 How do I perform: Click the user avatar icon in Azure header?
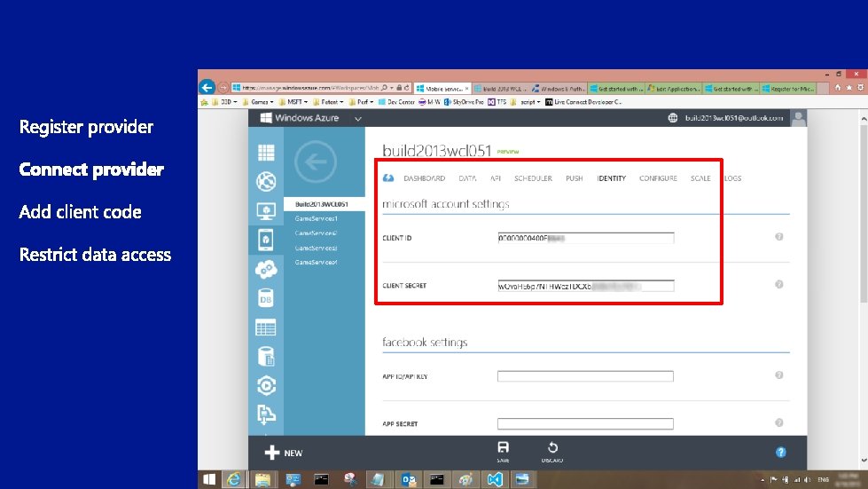(x=798, y=118)
